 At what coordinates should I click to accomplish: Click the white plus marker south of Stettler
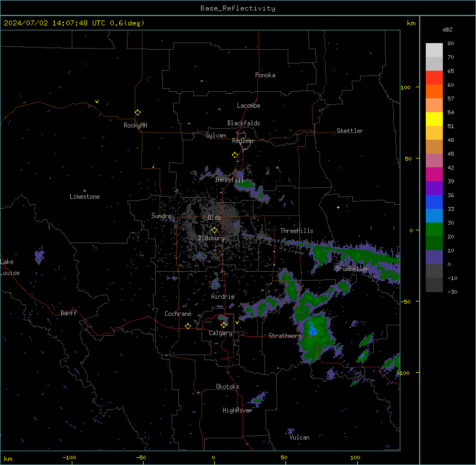[x=338, y=207]
